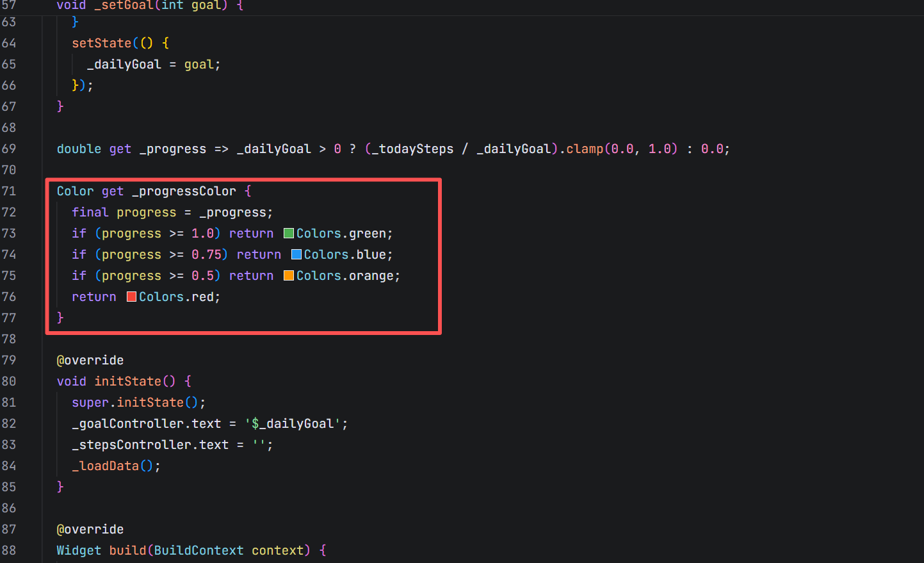Click '_loadData();' call on line 84
Screen dimensions: 924x563
tap(116, 466)
